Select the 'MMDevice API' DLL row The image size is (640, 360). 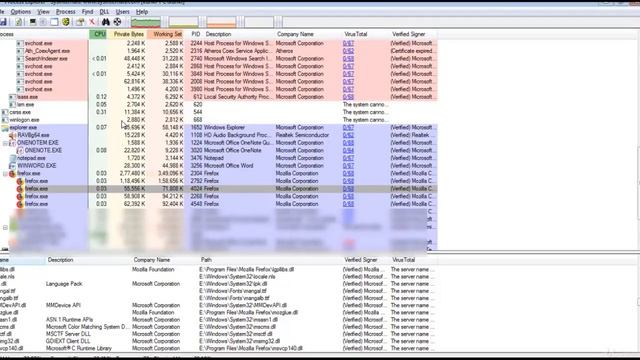pos(218,305)
